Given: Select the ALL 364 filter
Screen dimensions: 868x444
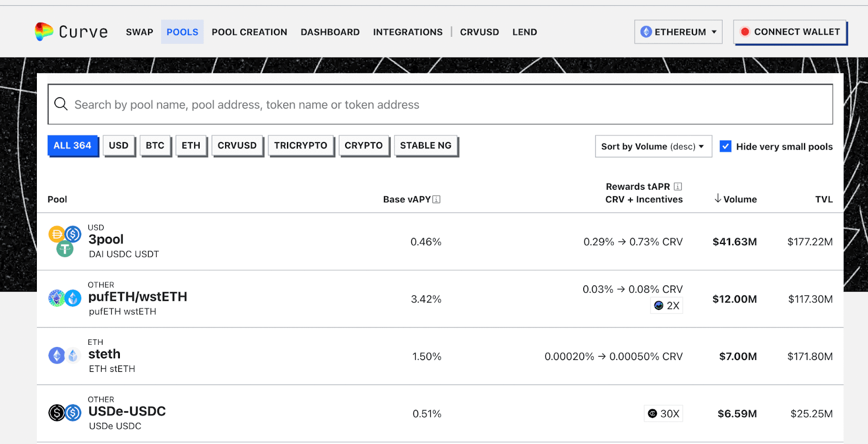Looking at the screenshot, I should (x=73, y=145).
